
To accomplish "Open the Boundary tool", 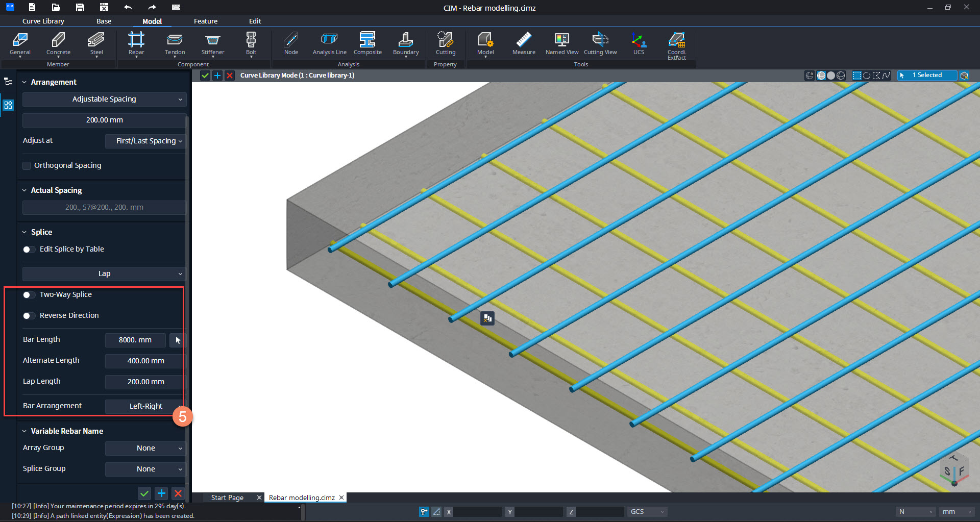I will [x=406, y=44].
